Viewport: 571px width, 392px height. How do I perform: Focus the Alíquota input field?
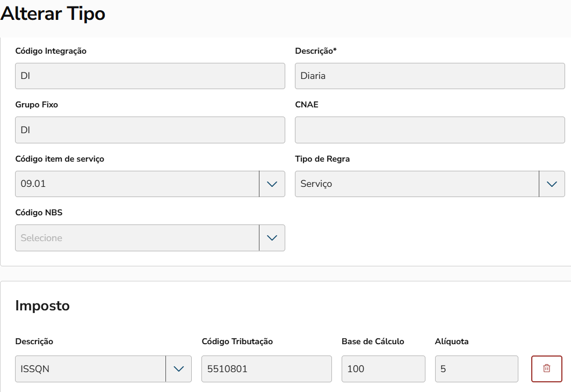point(476,369)
